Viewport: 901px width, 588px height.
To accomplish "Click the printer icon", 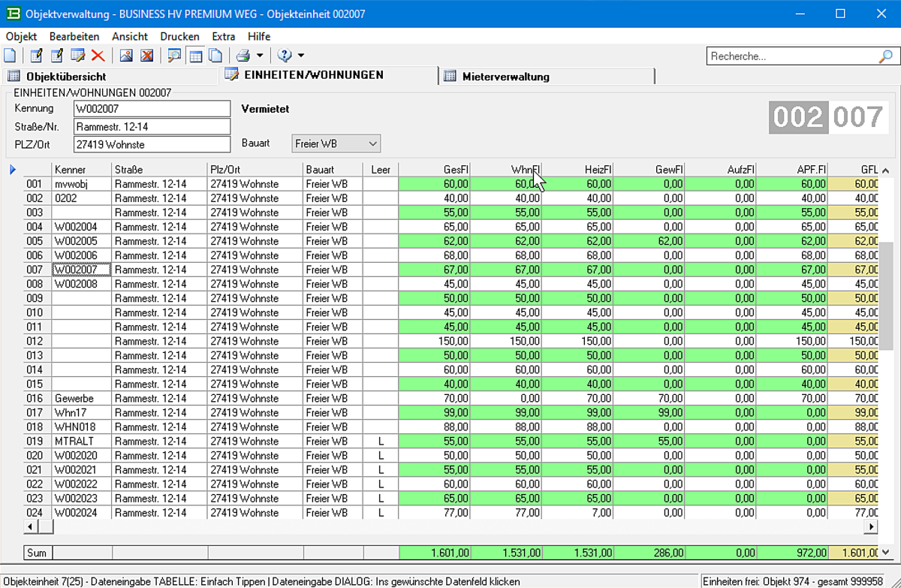I will pyautogui.click(x=243, y=56).
